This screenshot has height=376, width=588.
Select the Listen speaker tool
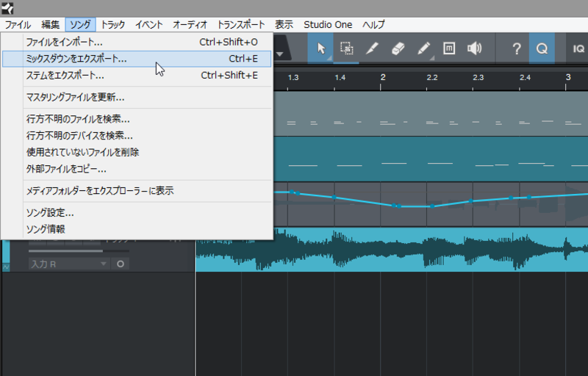tap(474, 48)
